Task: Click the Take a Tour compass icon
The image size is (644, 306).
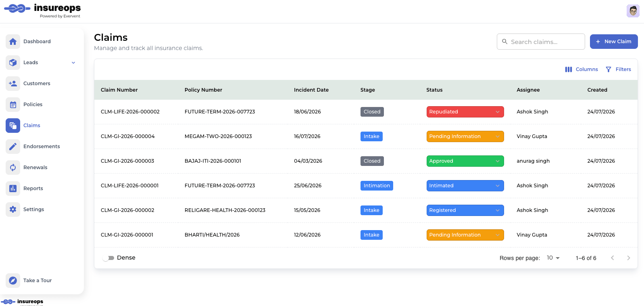Action: tap(13, 281)
